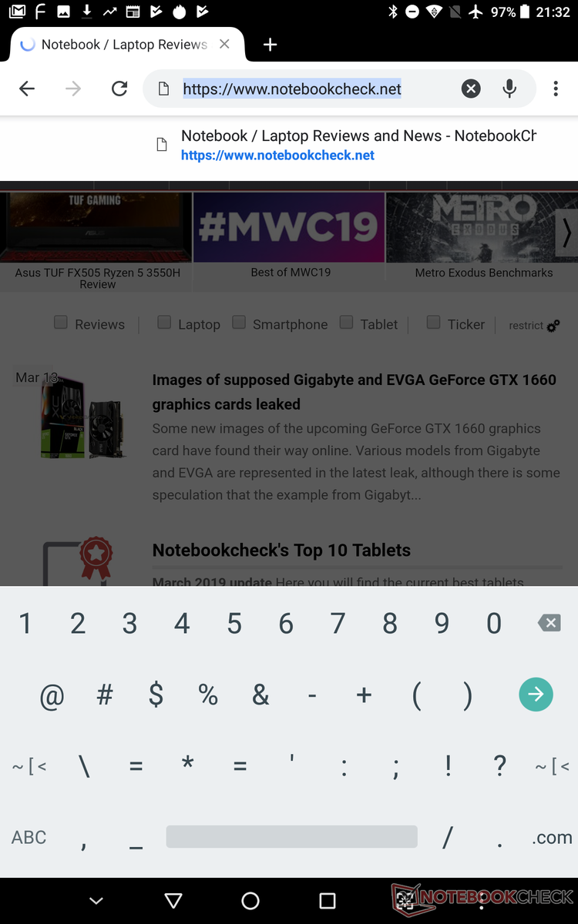Enable the Smartphone filter checkbox
This screenshot has width=578, height=924.
(x=239, y=323)
